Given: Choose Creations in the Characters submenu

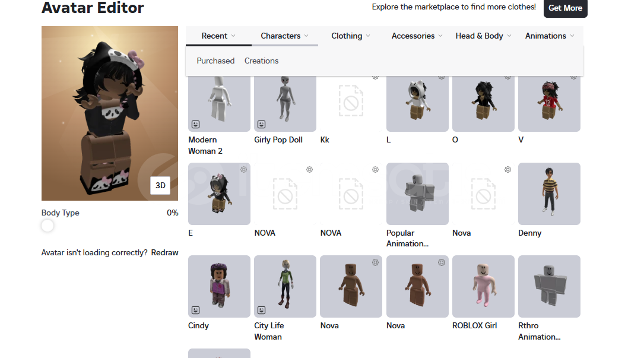Looking at the screenshot, I should (261, 61).
